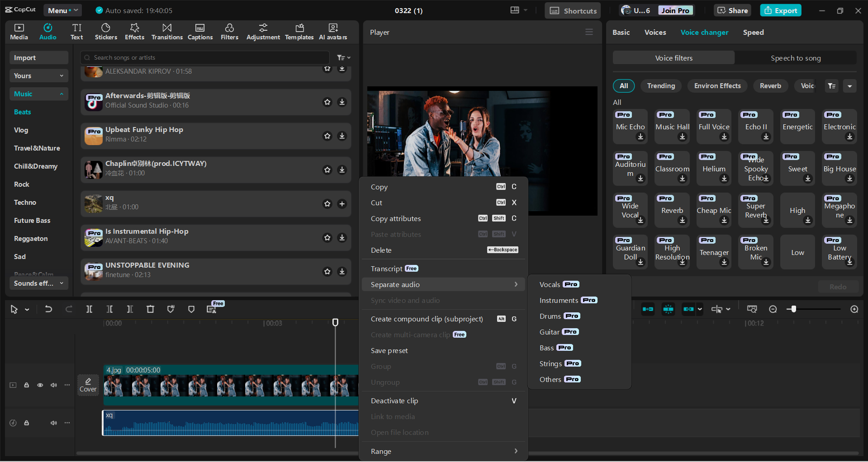Click the Undo icon above the timeline

tap(48, 309)
